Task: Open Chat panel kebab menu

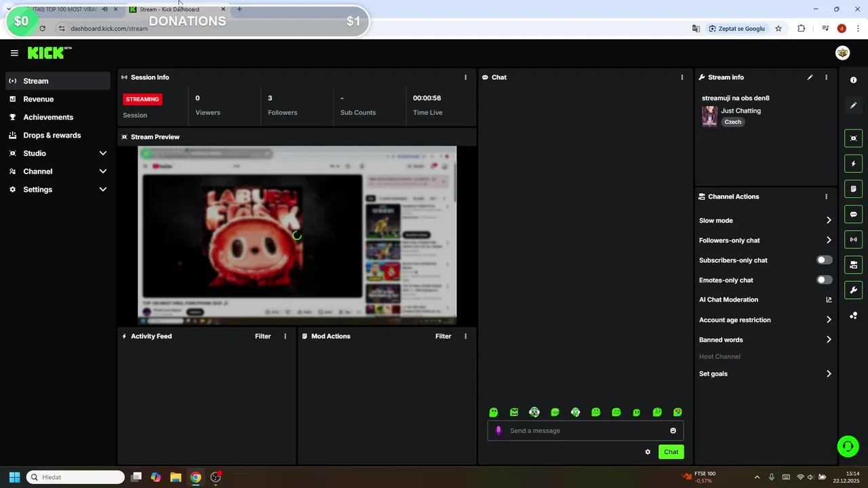Action: pyautogui.click(x=682, y=77)
